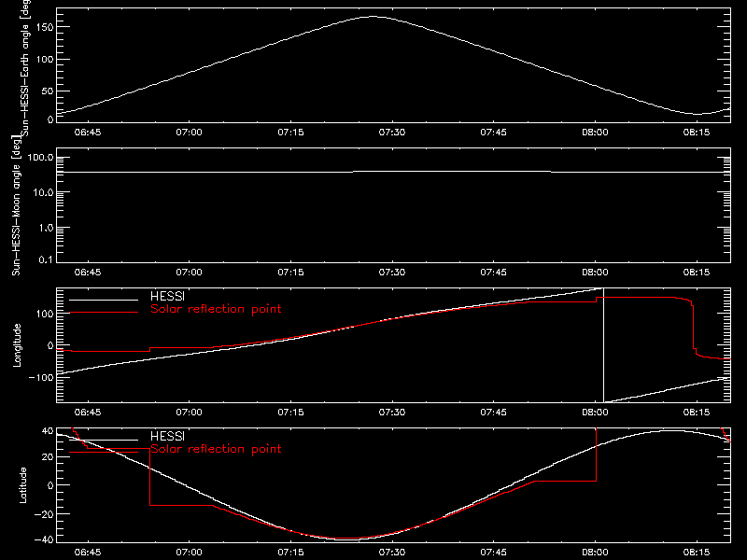747x560 pixels.
Task: Click the 100.0 tick on Moon angle axis
Action: tap(40, 158)
